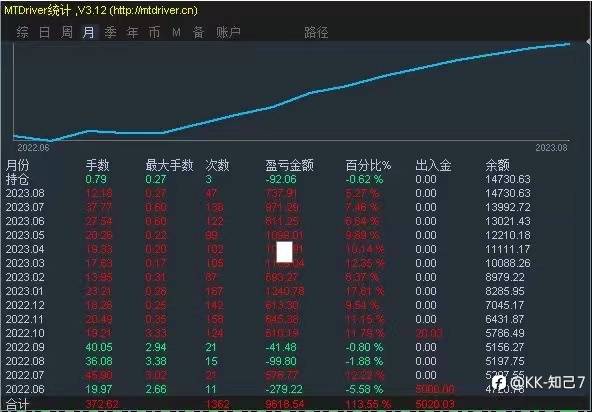Click balance 8979.22 for 2023.02
Viewport: 592px width, 412px height.
(x=505, y=277)
